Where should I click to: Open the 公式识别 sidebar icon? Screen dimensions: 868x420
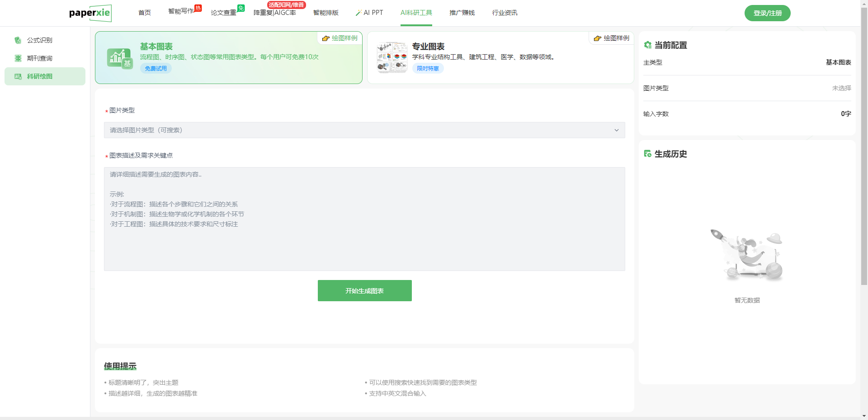(18, 40)
